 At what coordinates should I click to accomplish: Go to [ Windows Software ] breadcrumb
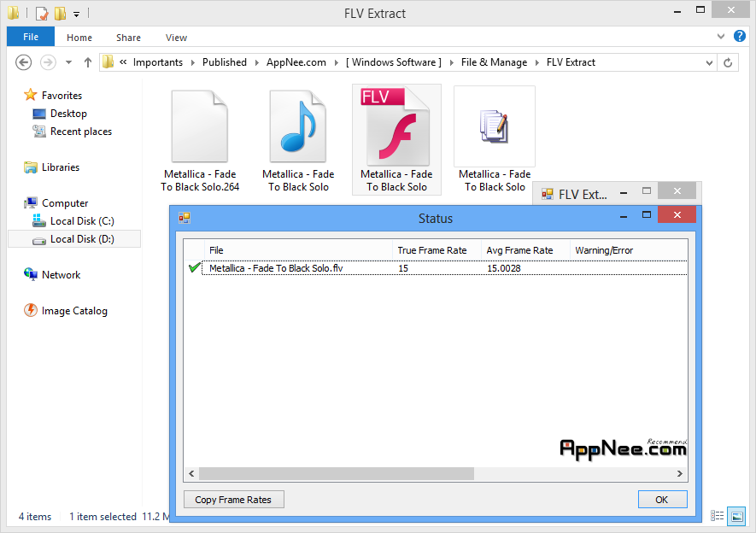394,62
